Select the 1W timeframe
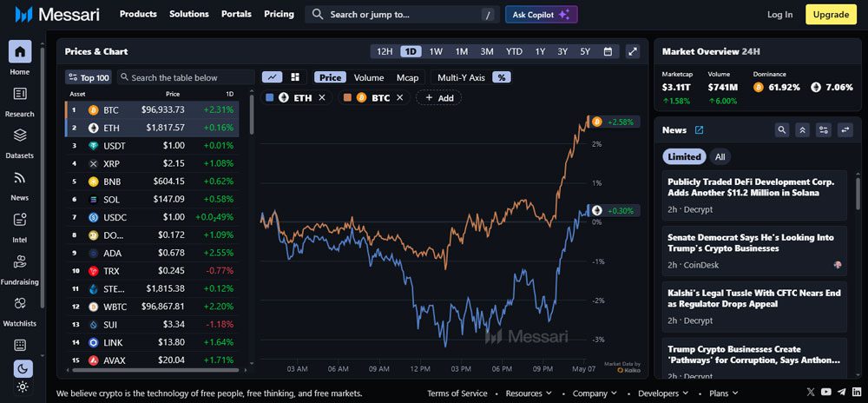 point(437,51)
